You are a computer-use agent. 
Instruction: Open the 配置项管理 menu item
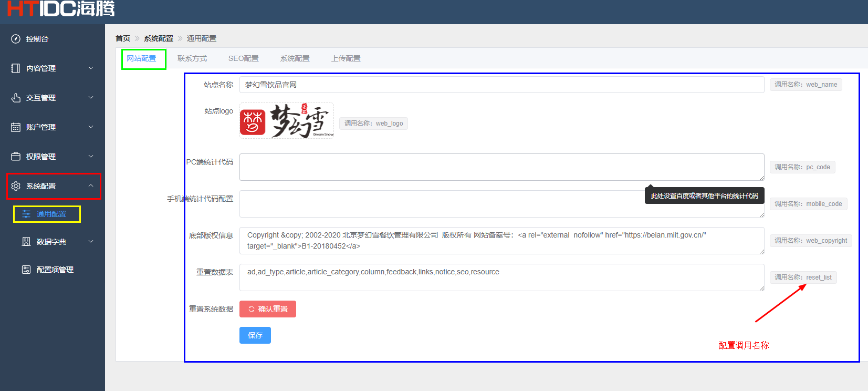(53, 270)
